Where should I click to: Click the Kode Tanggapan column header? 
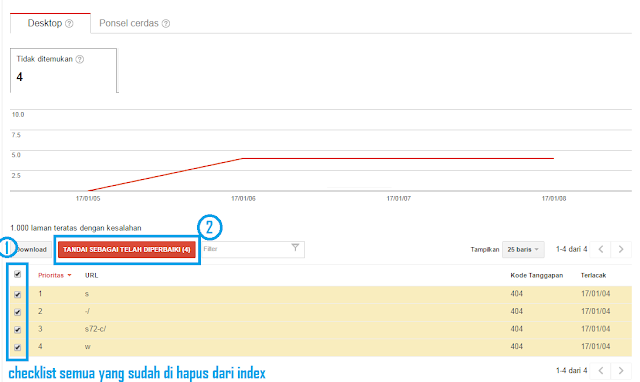536,275
